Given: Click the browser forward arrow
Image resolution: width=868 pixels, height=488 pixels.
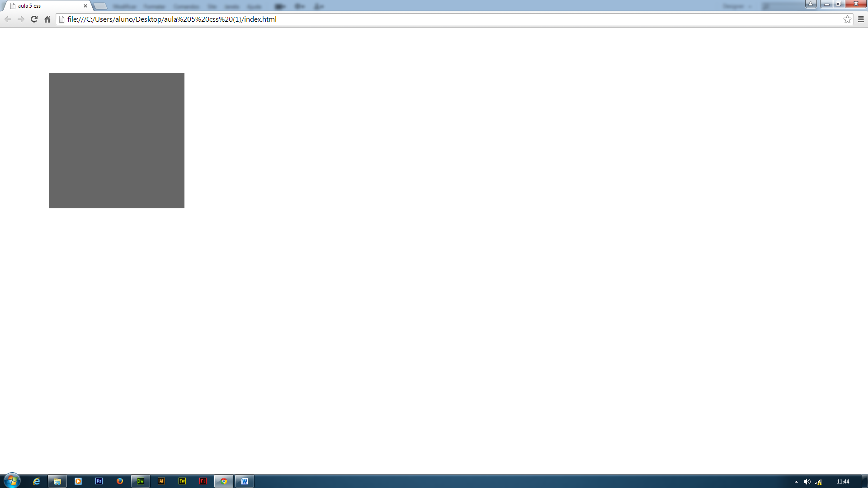Looking at the screenshot, I should pos(21,19).
